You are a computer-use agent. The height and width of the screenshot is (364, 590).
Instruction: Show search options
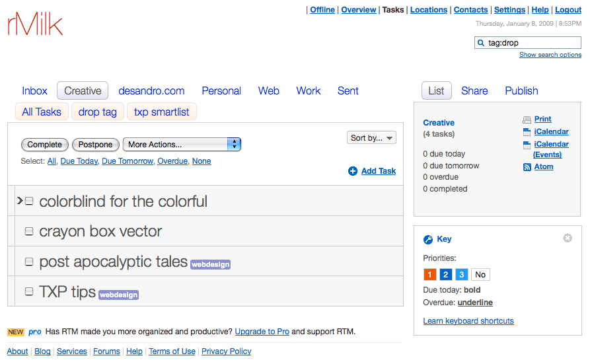pos(550,55)
